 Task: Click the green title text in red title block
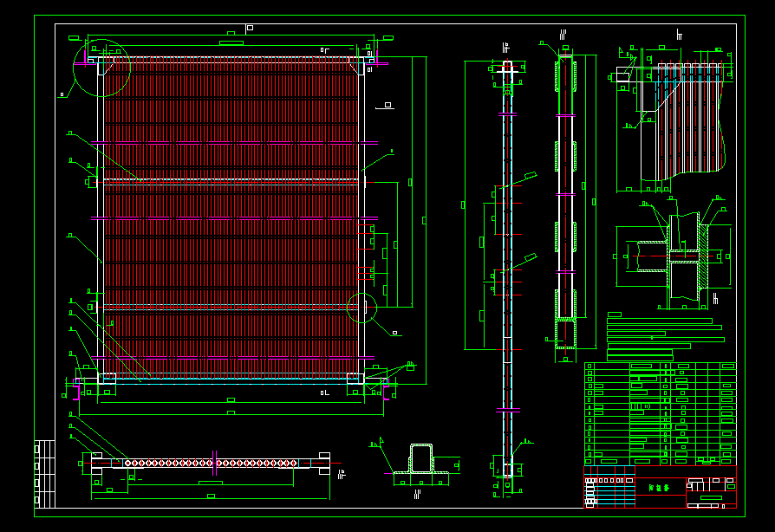660,488
